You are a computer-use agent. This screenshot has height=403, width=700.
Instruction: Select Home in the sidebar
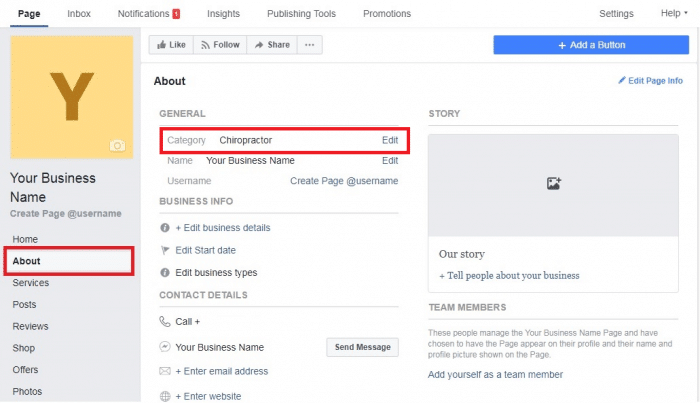25,239
